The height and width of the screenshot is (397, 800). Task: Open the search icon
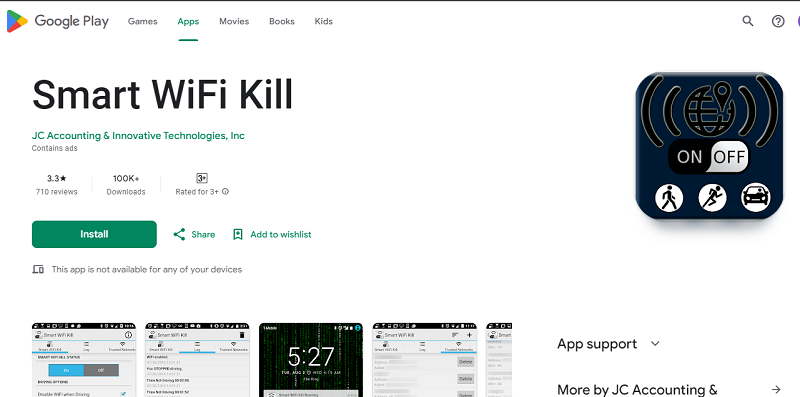747,21
